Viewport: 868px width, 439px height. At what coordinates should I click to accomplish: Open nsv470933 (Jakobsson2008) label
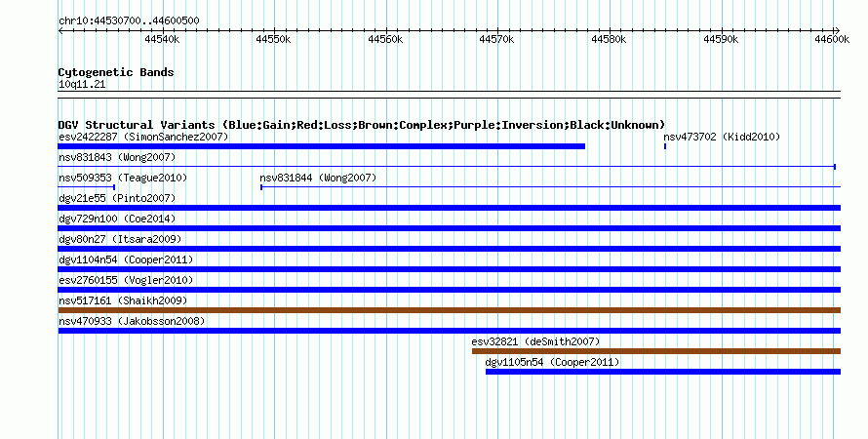[132, 321]
